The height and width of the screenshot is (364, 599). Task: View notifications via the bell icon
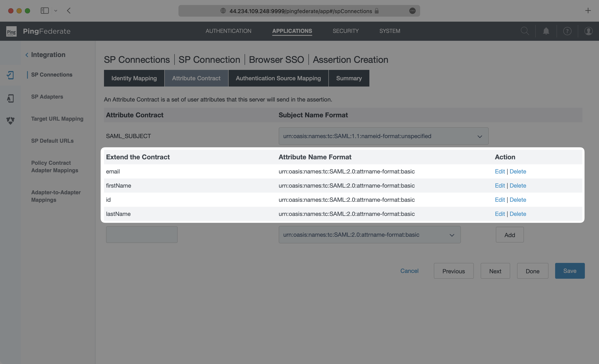coord(546,31)
